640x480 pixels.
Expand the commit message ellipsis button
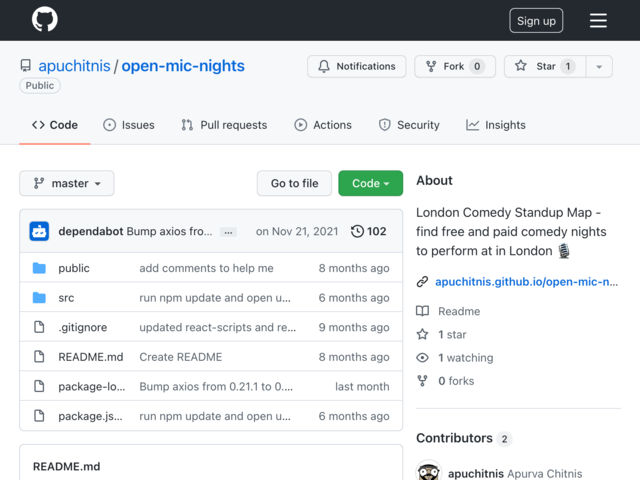click(228, 232)
